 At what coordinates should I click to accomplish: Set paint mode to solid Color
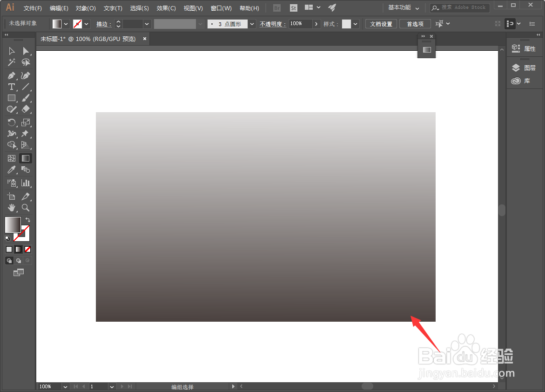tap(9, 250)
